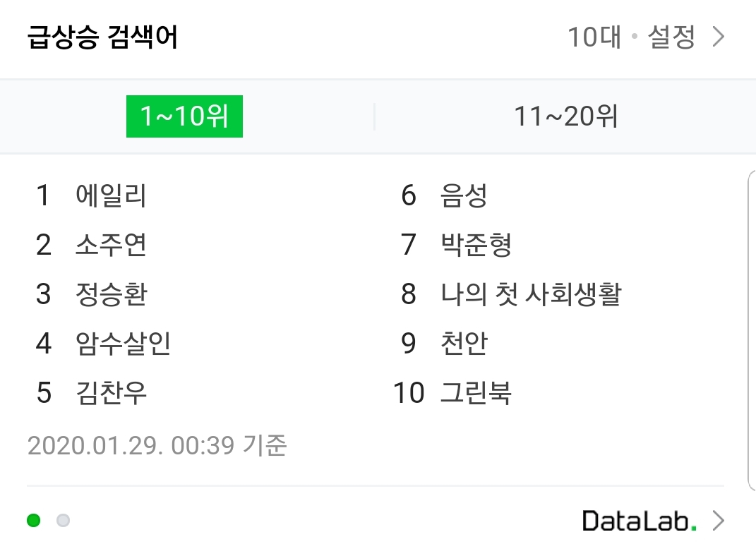This screenshot has width=756, height=556.
Task: Open rank 2 search term 소주연
Action: point(110,245)
